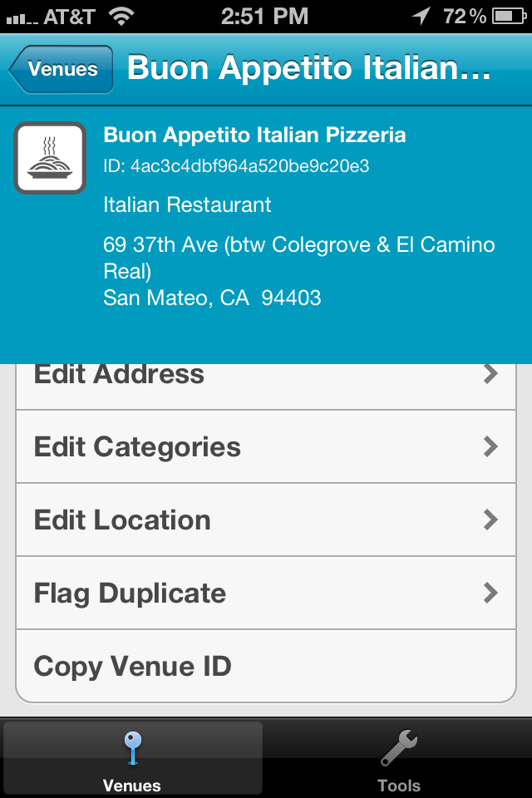Switch to the Tools tab
Image resolution: width=532 pixels, height=798 pixels.
click(399, 758)
